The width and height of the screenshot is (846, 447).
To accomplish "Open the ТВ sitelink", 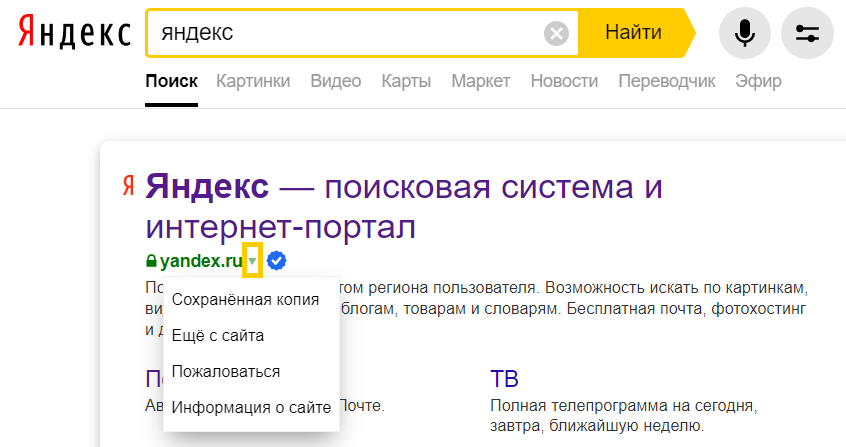I will tap(504, 379).
